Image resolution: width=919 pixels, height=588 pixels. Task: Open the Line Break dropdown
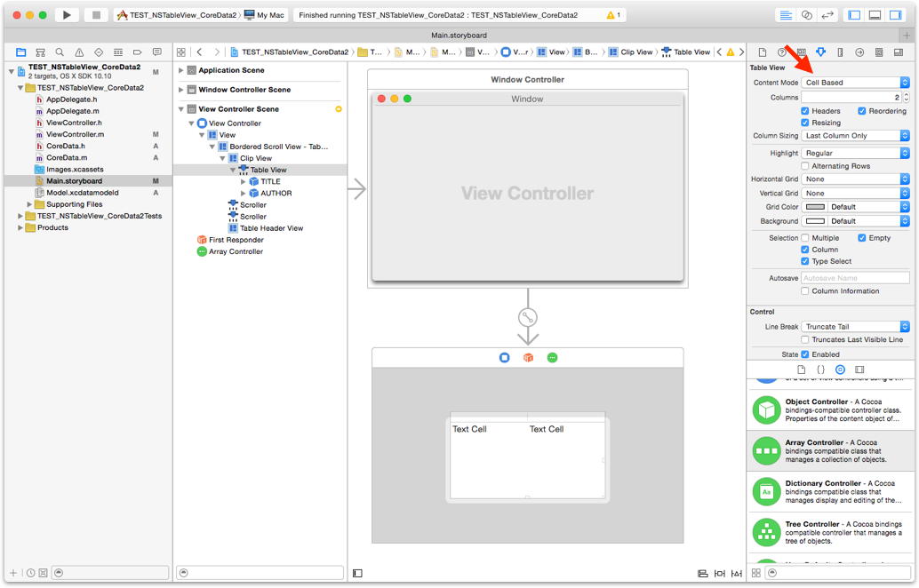(855, 327)
